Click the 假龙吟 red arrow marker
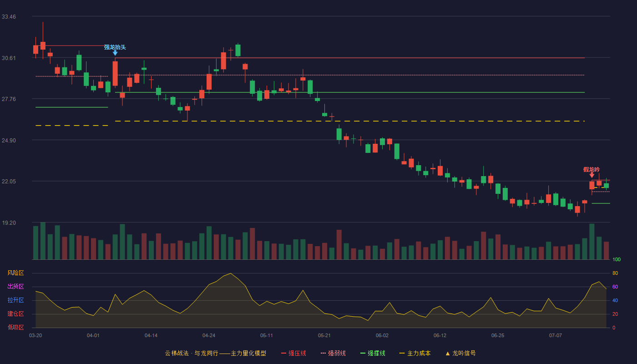 (591, 175)
